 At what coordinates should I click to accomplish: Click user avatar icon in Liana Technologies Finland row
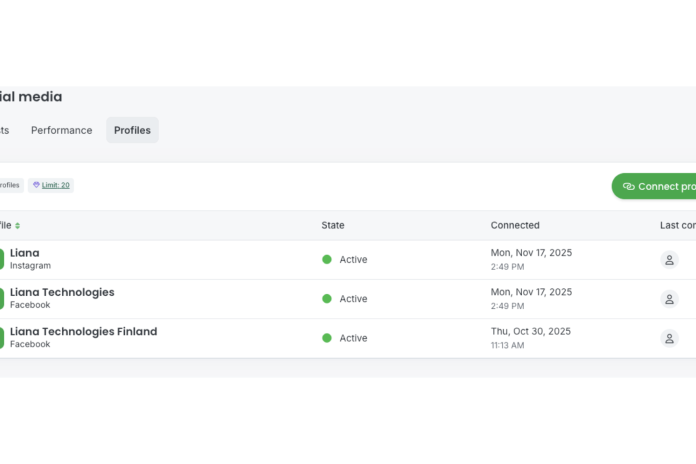point(670,338)
